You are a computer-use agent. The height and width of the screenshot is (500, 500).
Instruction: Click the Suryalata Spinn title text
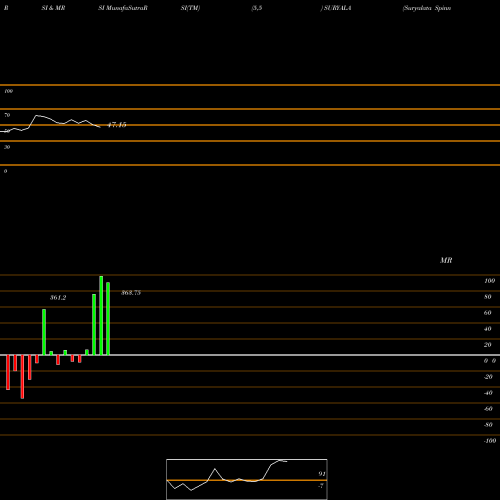click(x=427, y=8)
